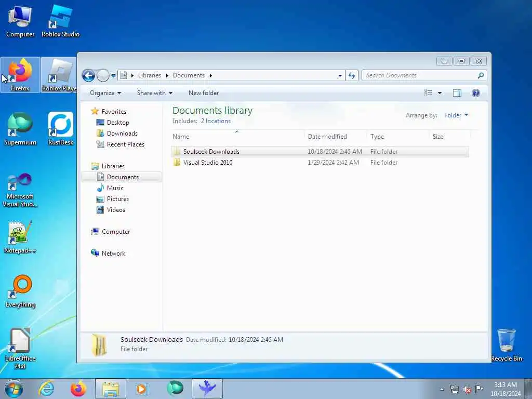The width and height of the screenshot is (532, 399).
Task: Open the Windows Start menu orb
Action: (14, 389)
